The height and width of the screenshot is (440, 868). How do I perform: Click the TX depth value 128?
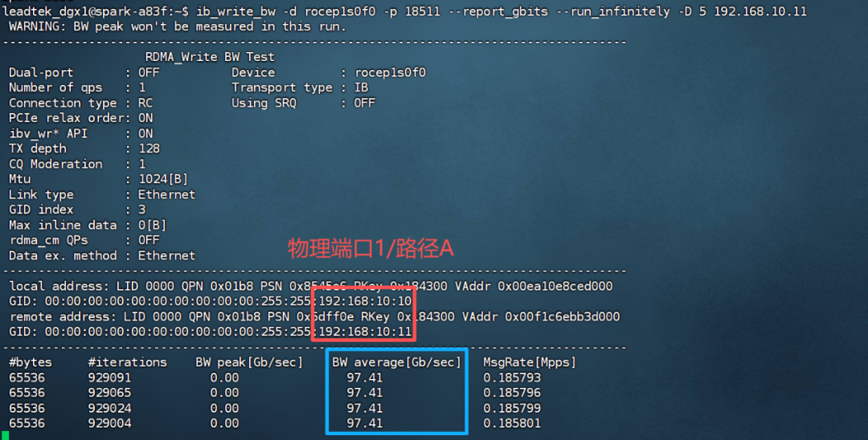pos(149,149)
